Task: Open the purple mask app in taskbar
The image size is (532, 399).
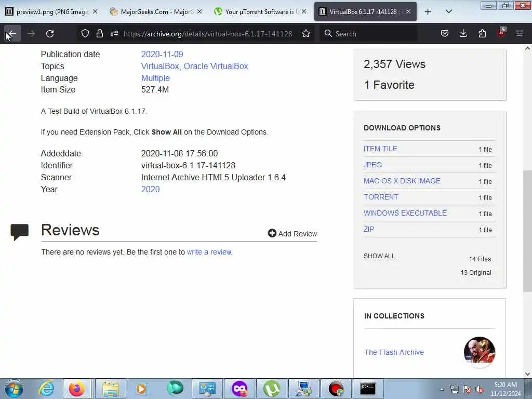Action: pyautogui.click(x=239, y=389)
